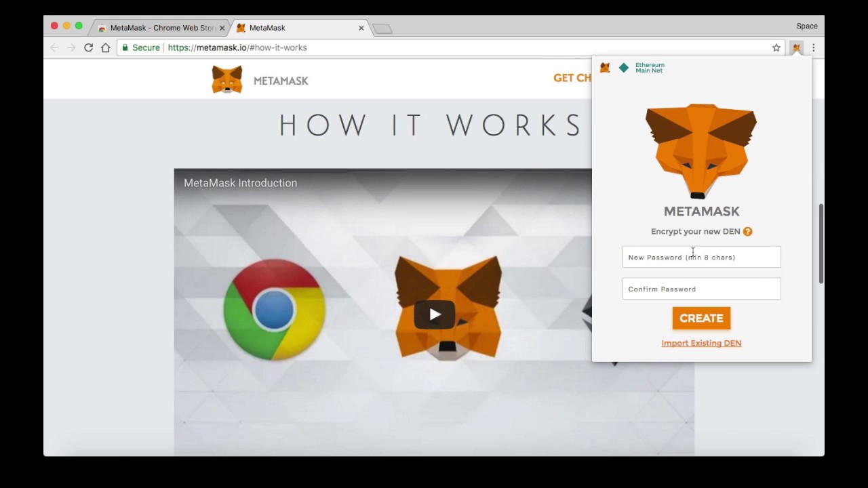Click the Import Existing DEN link

701,343
